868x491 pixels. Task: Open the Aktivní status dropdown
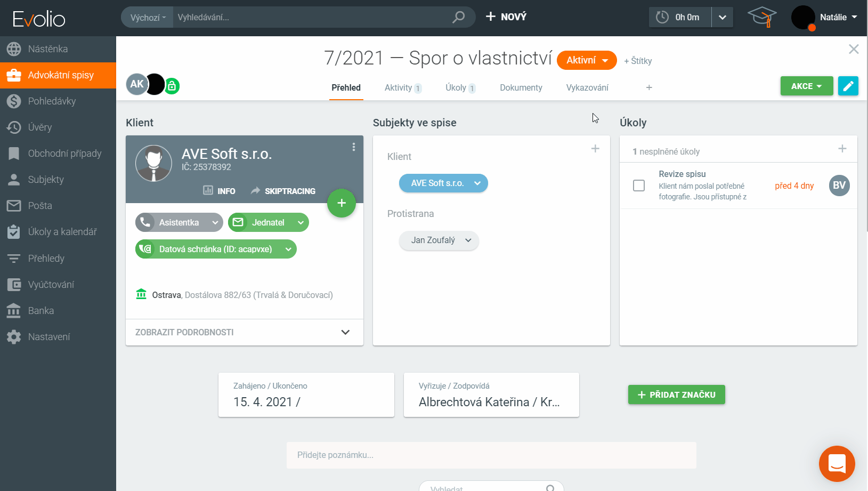tap(587, 60)
